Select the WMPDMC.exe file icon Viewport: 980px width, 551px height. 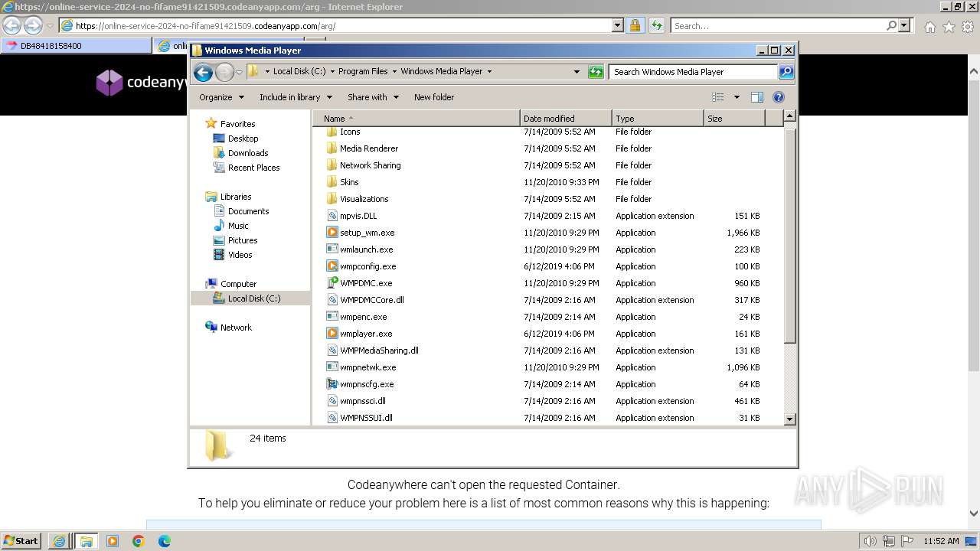tap(332, 283)
